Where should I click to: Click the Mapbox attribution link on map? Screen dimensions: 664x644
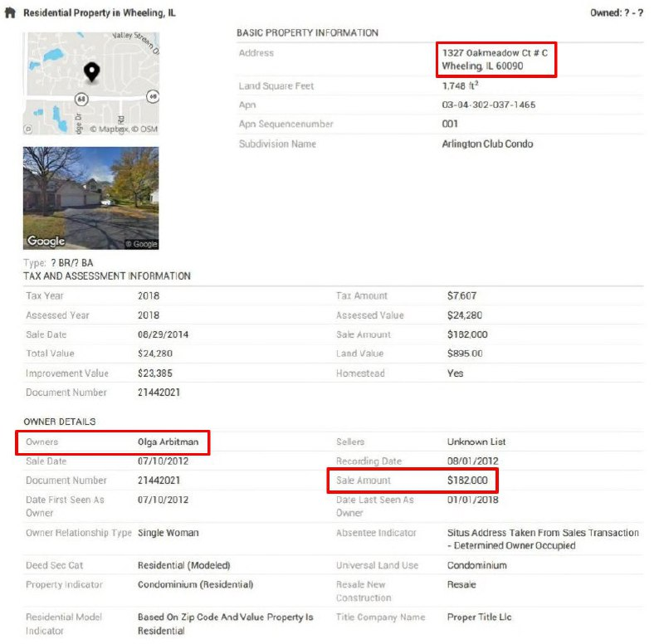(x=109, y=129)
